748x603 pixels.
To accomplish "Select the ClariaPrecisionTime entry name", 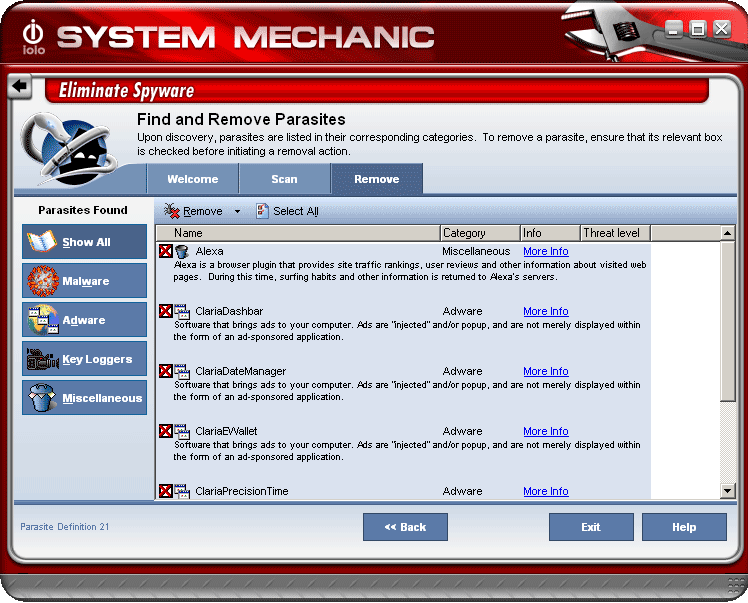I will pyautogui.click(x=242, y=491).
